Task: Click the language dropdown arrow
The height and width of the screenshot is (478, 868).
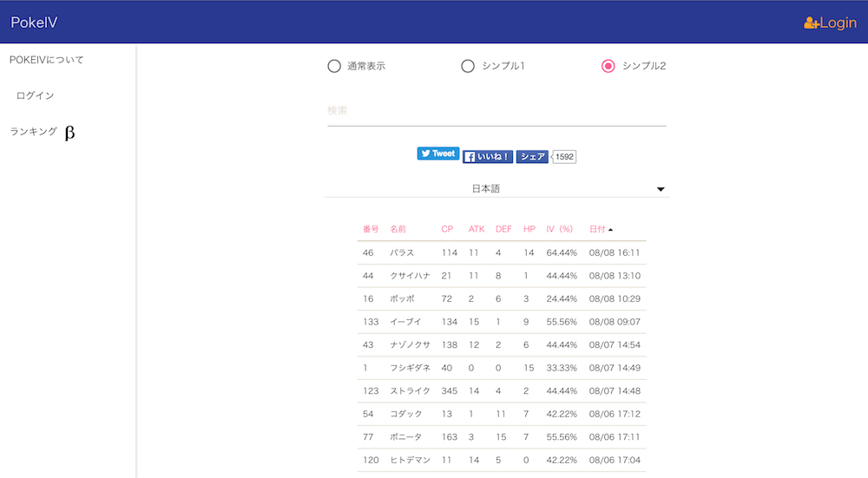Action: pos(661,189)
